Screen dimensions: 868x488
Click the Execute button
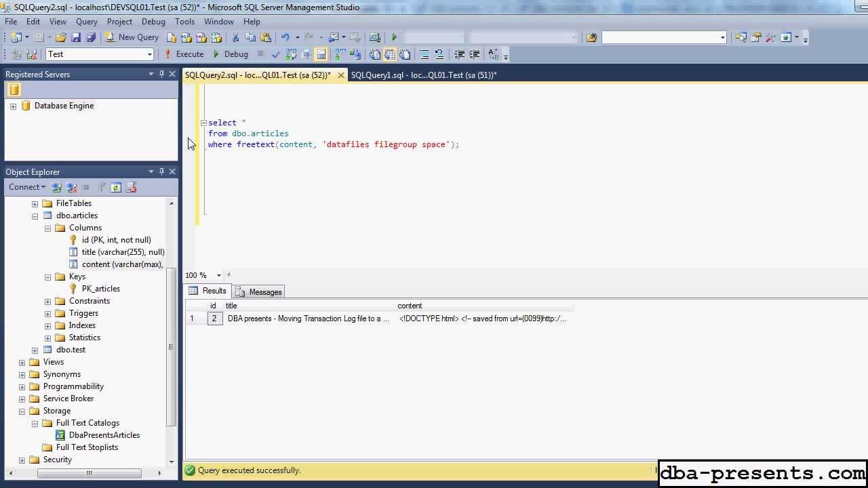(184, 54)
